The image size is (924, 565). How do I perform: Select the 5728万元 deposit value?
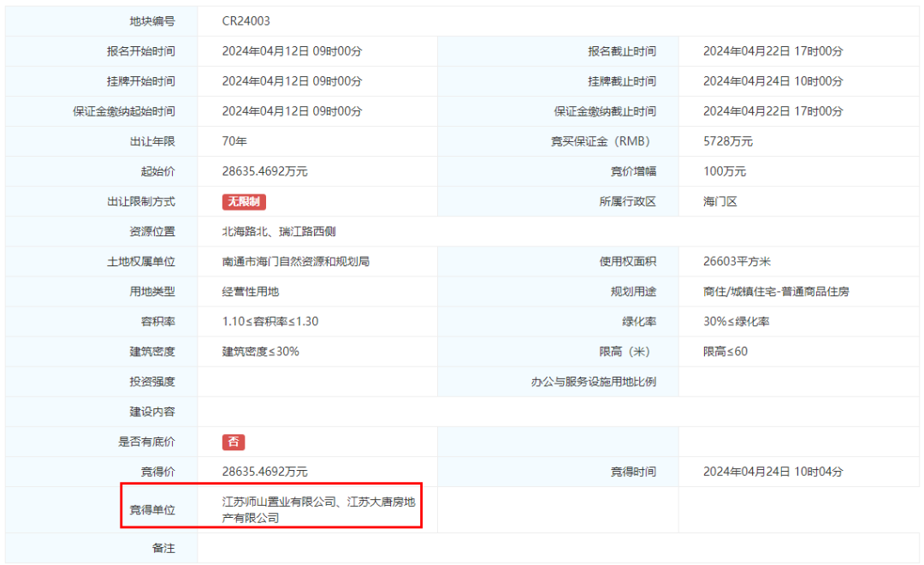[728, 141]
